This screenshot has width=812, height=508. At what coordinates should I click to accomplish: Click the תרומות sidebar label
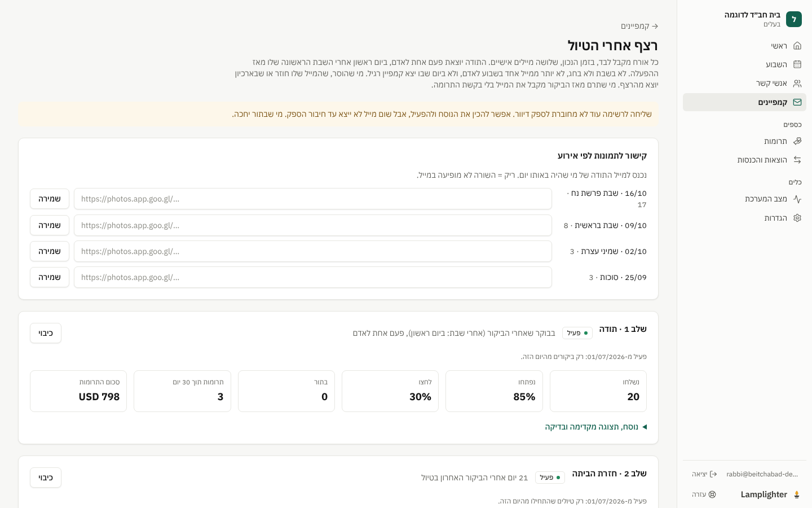(775, 141)
